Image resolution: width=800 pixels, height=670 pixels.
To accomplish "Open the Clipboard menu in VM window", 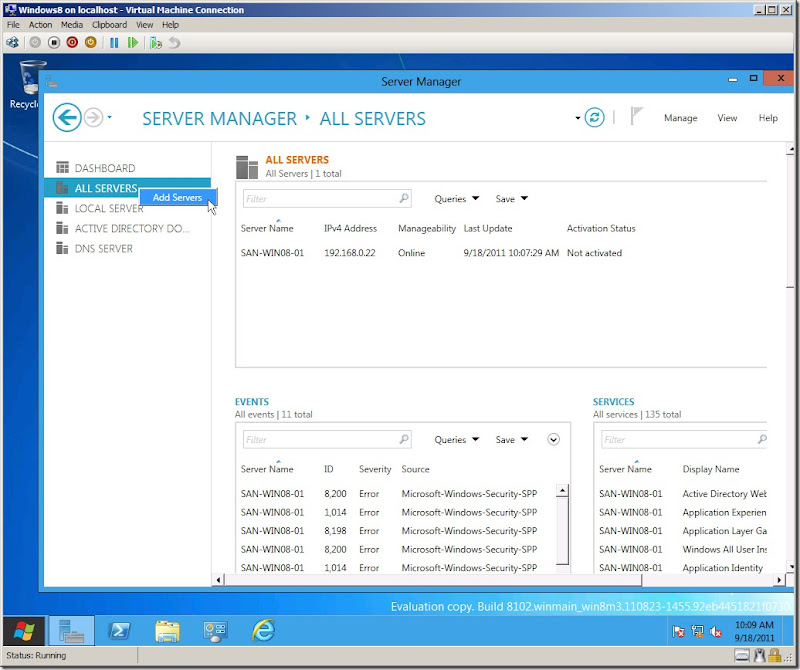I will (x=109, y=25).
